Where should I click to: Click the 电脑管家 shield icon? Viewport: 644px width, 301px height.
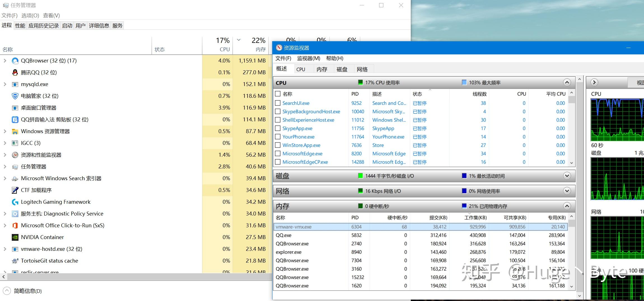[x=15, y=96]
